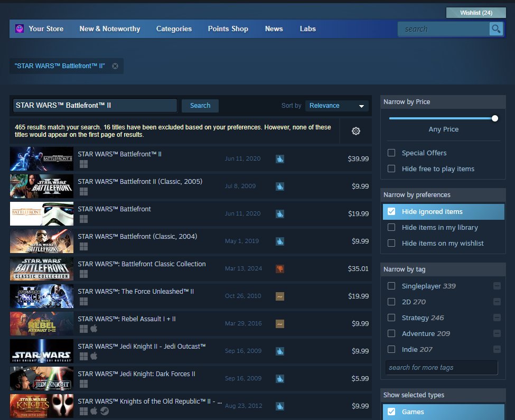Image resolution: width=515 pixels, height=420 pixels.
Task: Check Hide free to play items
Action: pyautogui.click(x=391, y=169)
